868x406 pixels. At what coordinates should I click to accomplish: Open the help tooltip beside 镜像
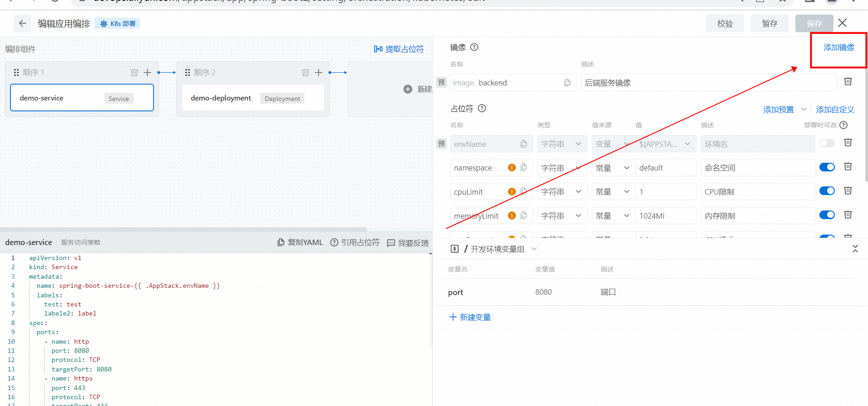[474, 47]
